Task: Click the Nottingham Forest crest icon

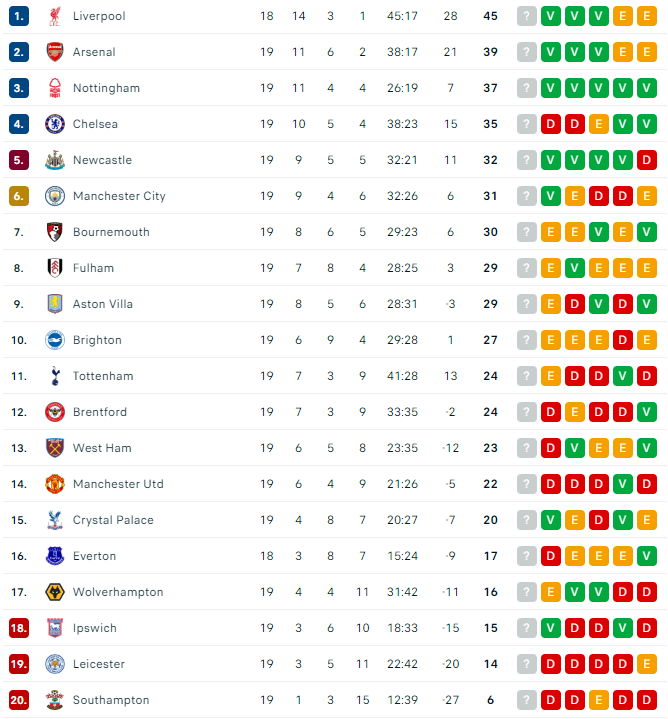Action: pos(55,88)
